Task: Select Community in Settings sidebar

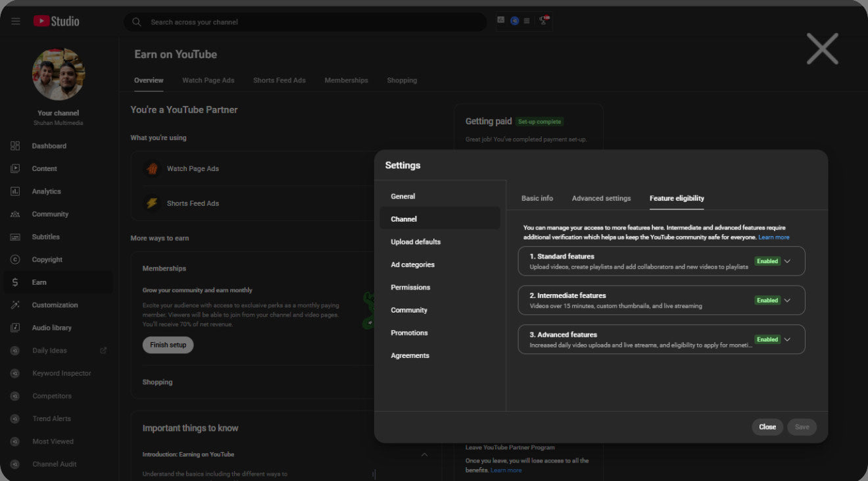Action: [x=440, y=310]
